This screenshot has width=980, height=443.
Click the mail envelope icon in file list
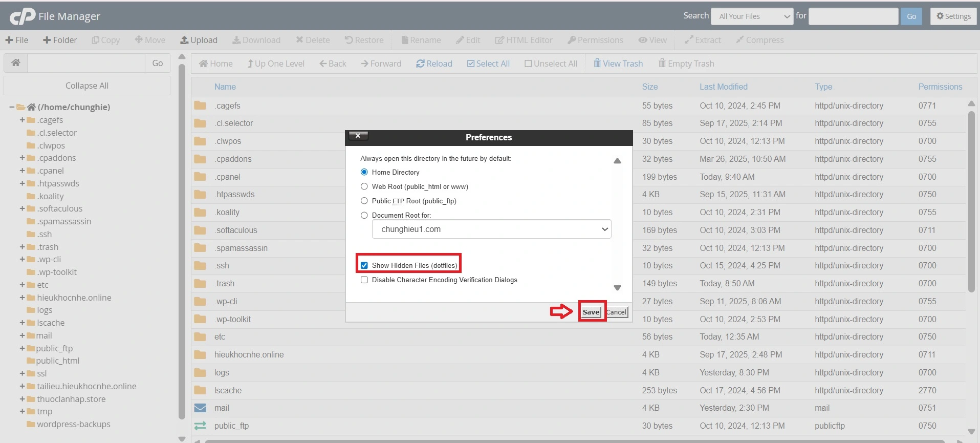[200, 408]
